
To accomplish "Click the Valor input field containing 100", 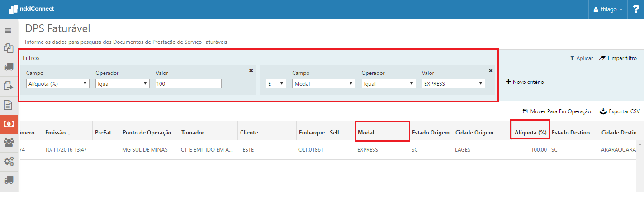I will point(188,83).
